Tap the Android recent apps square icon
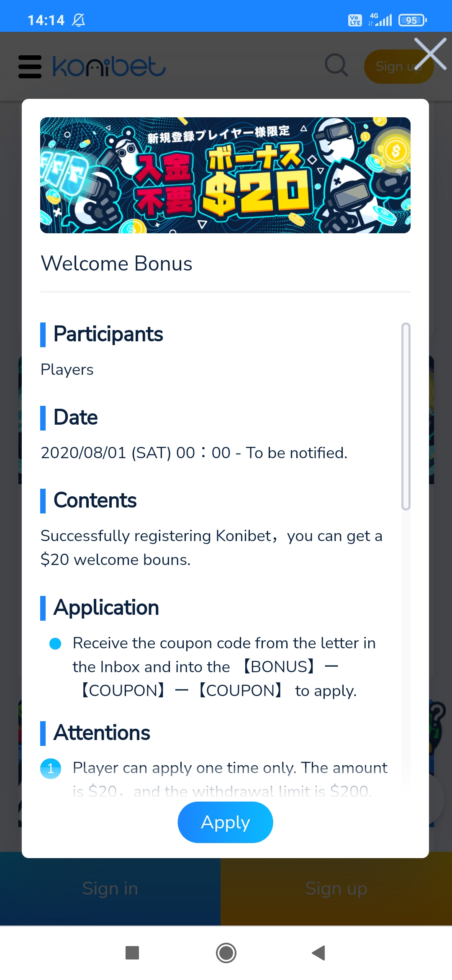 (x=132, y=953)
